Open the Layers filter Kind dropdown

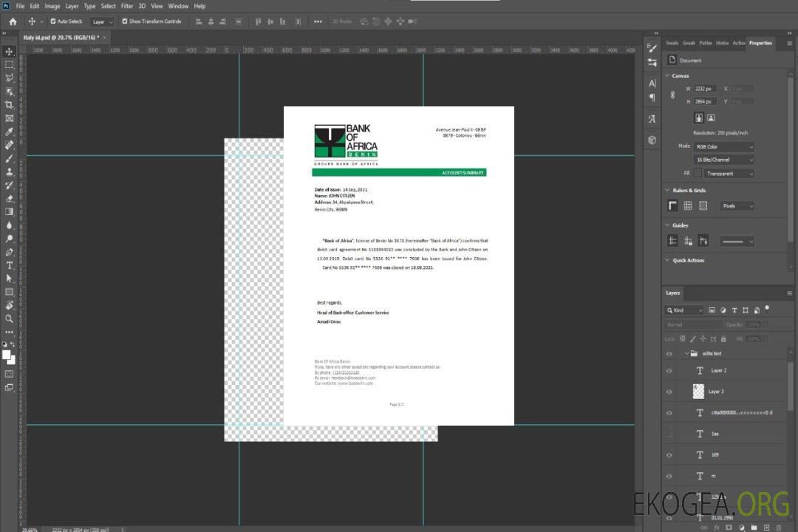point(684,310)
